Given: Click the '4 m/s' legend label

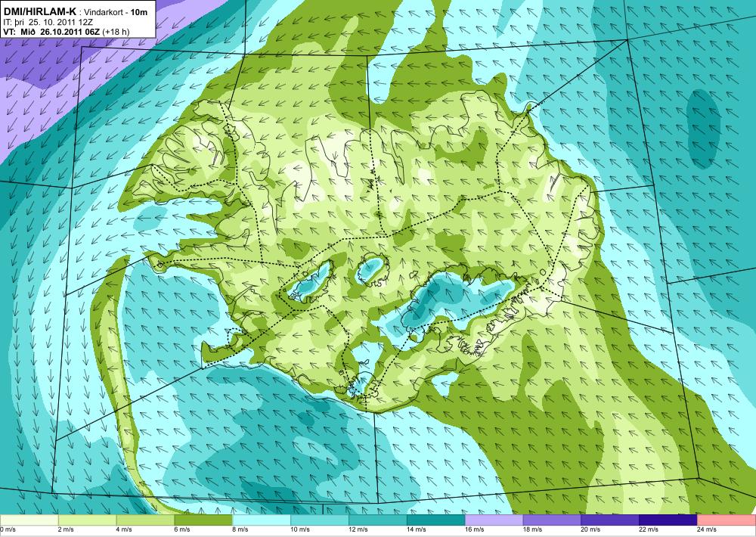Looking at the screenshot, I should tap(124, 529).
